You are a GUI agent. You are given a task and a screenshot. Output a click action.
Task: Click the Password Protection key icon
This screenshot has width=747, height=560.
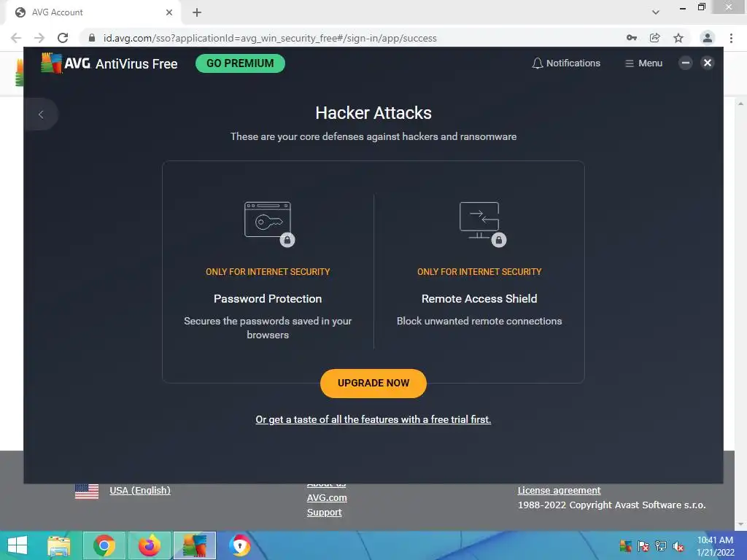(269, 224)
